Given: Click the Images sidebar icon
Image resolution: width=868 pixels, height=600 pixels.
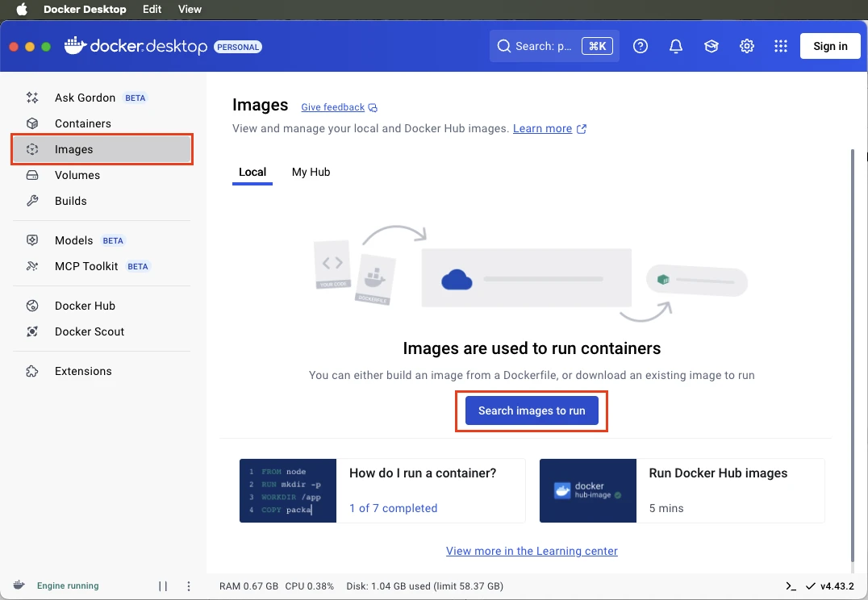Looking at the screenshot, I should 32,149.
